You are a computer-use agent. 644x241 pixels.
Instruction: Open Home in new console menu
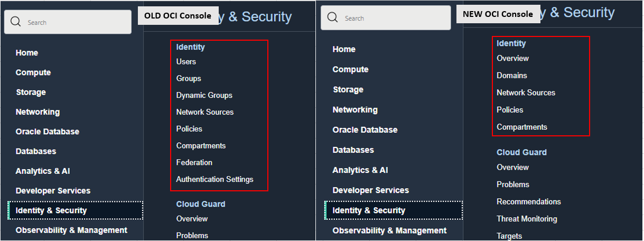pos(344,49)
